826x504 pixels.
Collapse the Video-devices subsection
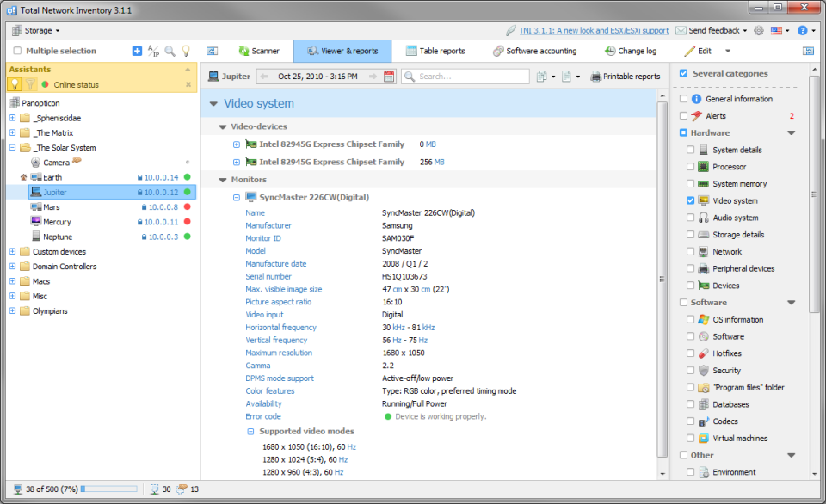point(222,127)
